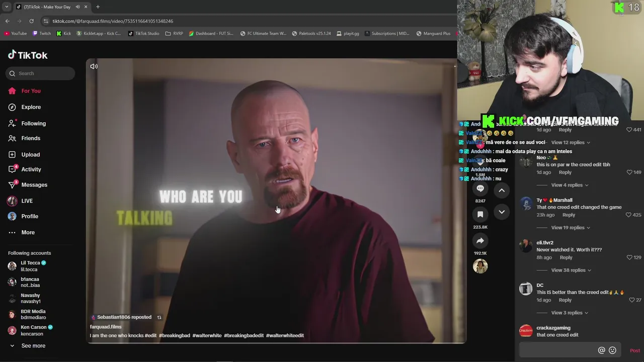Image resolution: width=644 pixels, height=362 pixels.
Task: Reply to eli.tlvr2's comment
Action: [x=566, y=257]
